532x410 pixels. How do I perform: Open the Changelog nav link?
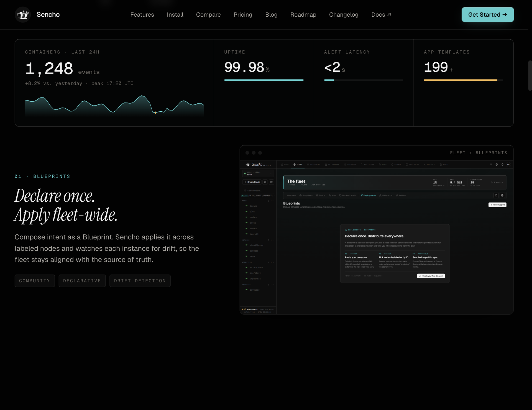(x=344, y=15)
